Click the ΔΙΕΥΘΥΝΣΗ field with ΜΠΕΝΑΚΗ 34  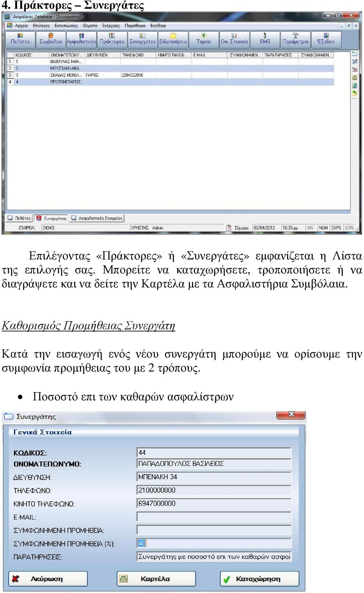click(x=214, y=477)
